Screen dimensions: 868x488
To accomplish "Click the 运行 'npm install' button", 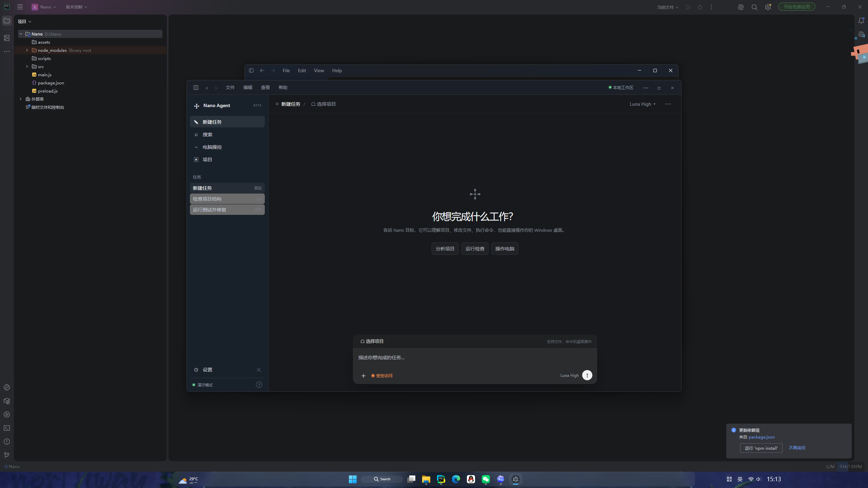I will click(x=761, y=448).
